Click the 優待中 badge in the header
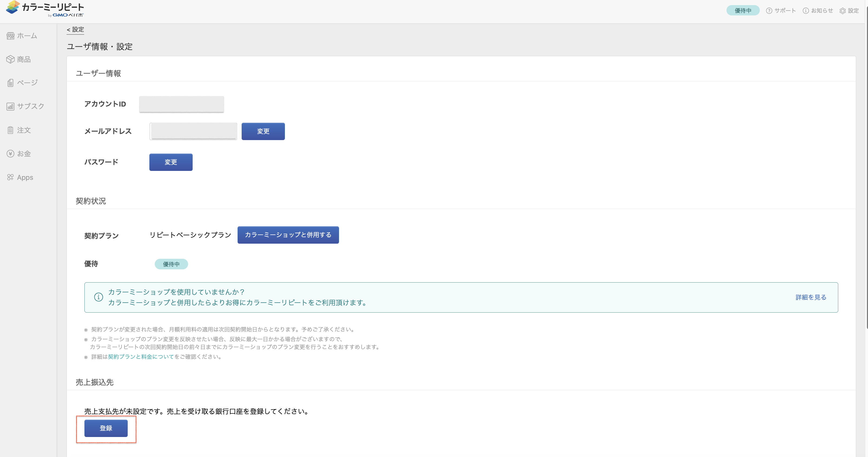 click(743, 11)
